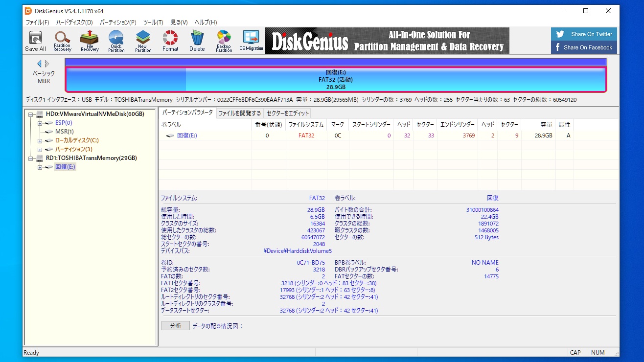Click Share On Facebook button
This screenshot has height=362, width=644.
pos(584,47)
